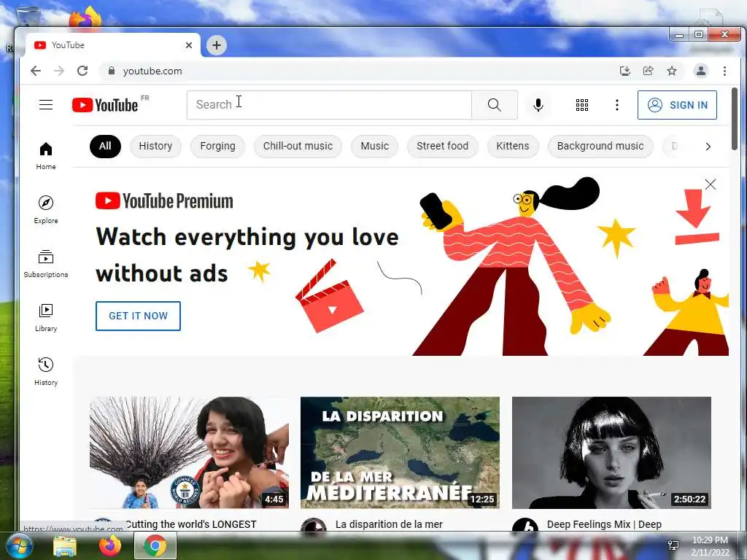Open a new tab with plus button
Screen dimensions: 747x560
pos(217,45)
